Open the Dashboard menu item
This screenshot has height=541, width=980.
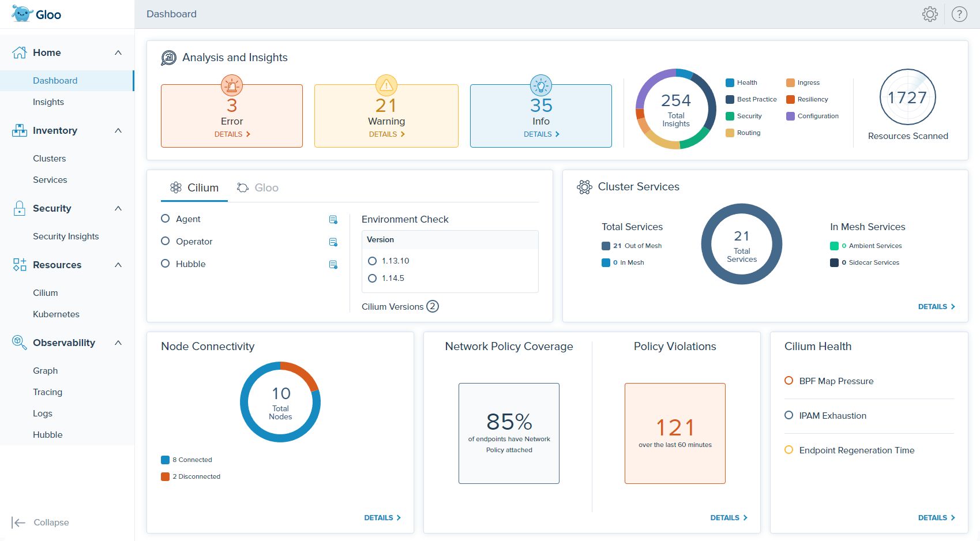[67, 81]
